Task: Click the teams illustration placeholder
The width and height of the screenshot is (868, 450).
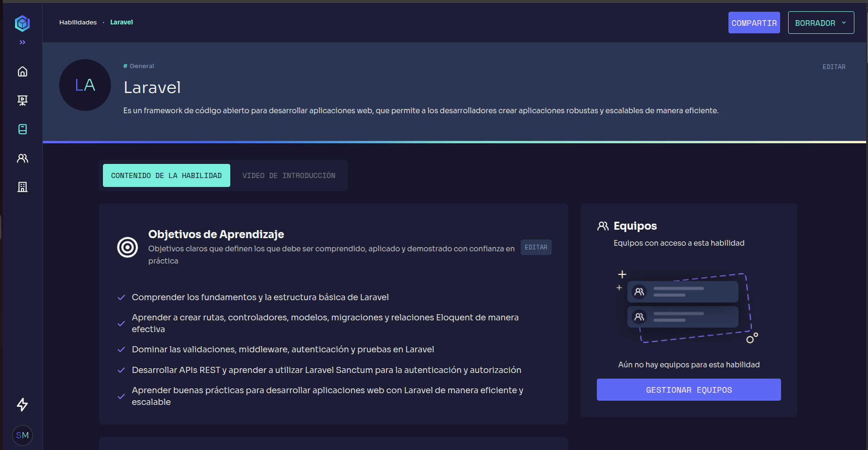Action: [686, 308]
